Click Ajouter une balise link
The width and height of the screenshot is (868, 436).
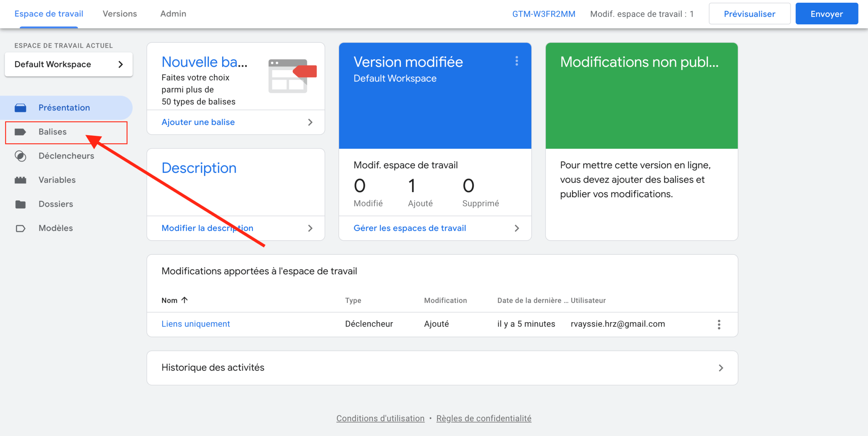pyautogui.click(x=198, y=122)
